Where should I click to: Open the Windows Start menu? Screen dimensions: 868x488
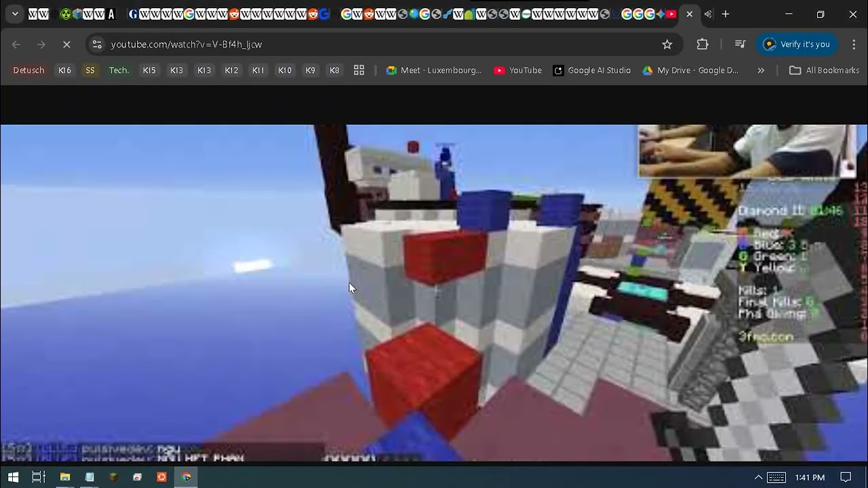pyautogui.click(x=13, y=477)
